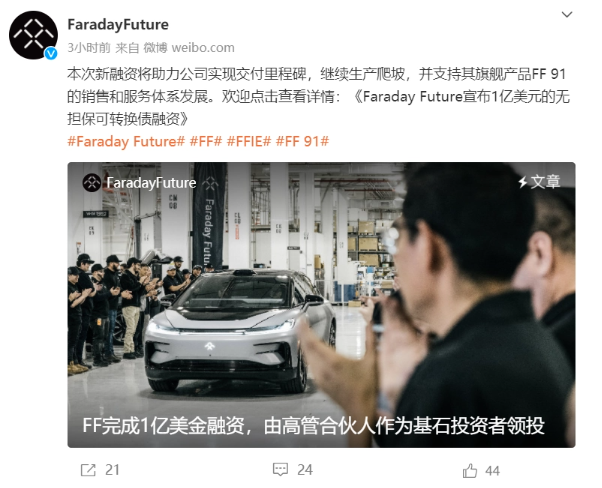Open the article headline FF完成1亿美金融资
Image resolution: width=602 pixels, height=488 pixels.
pos(313,426)
